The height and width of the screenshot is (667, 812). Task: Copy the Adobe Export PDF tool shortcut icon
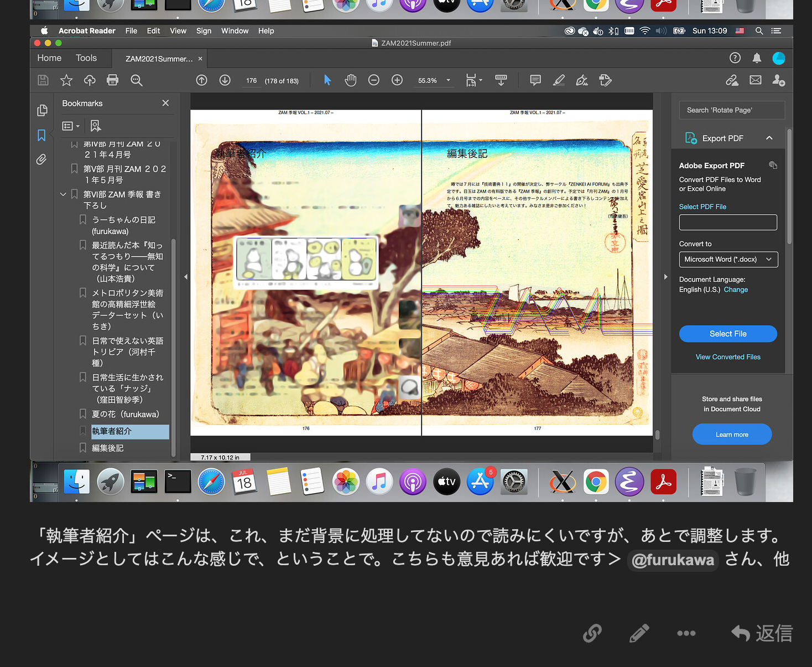click(x=773, y=165)
